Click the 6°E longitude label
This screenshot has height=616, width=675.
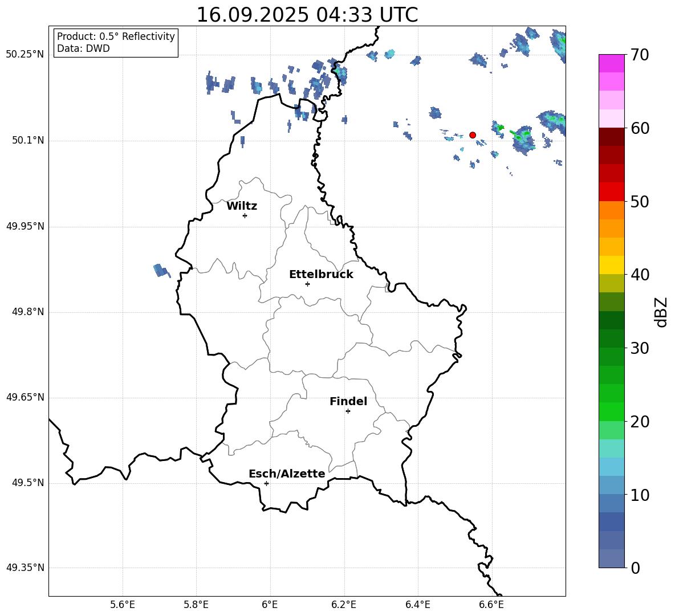coord(270,605)
